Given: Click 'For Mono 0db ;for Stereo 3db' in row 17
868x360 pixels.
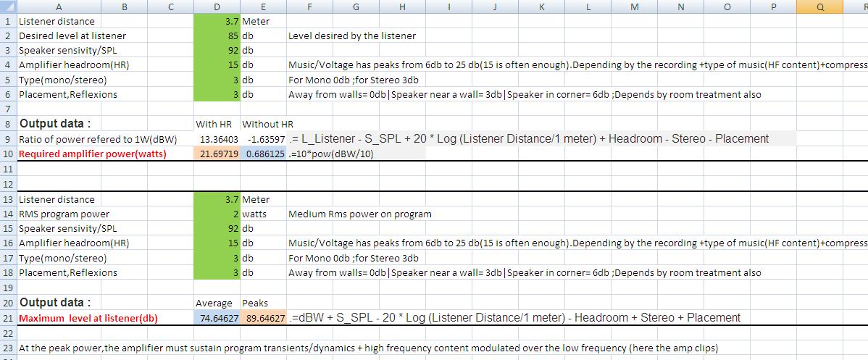Looking at the screenshot, I should [354, 258].
